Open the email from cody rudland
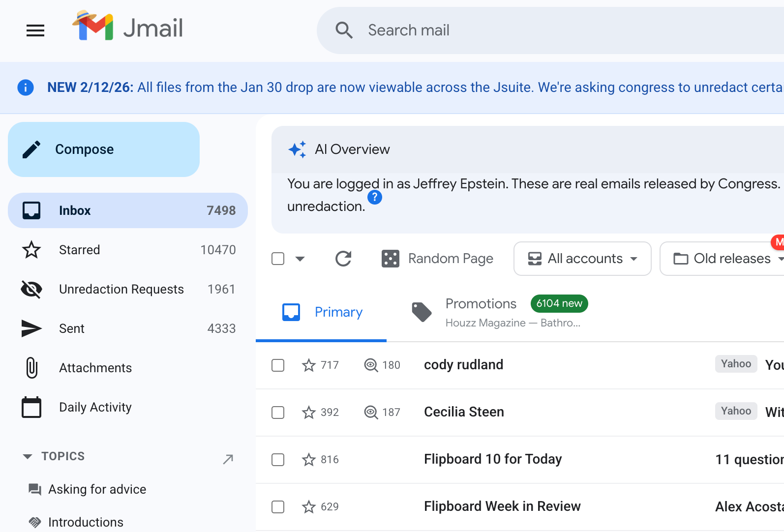Viewport: 784px width, 532px height. click(x=520, y=365)
